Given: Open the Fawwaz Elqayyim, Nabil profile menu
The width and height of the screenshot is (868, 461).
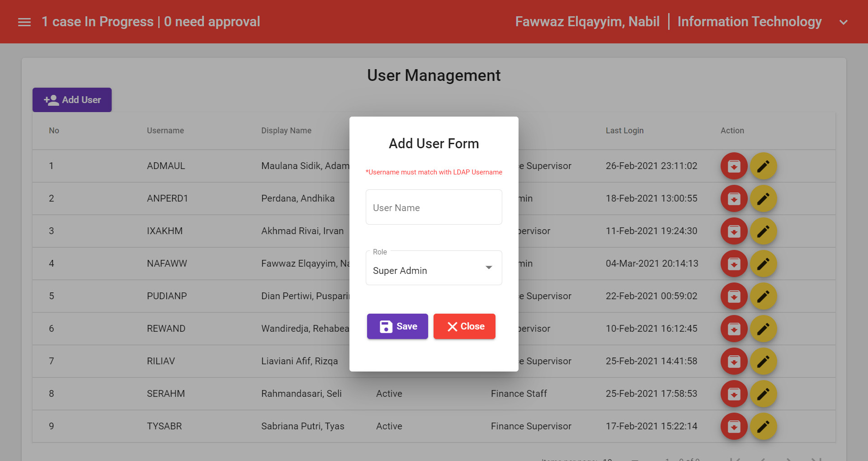Looking at the screenshot, I should pos(587,21).
